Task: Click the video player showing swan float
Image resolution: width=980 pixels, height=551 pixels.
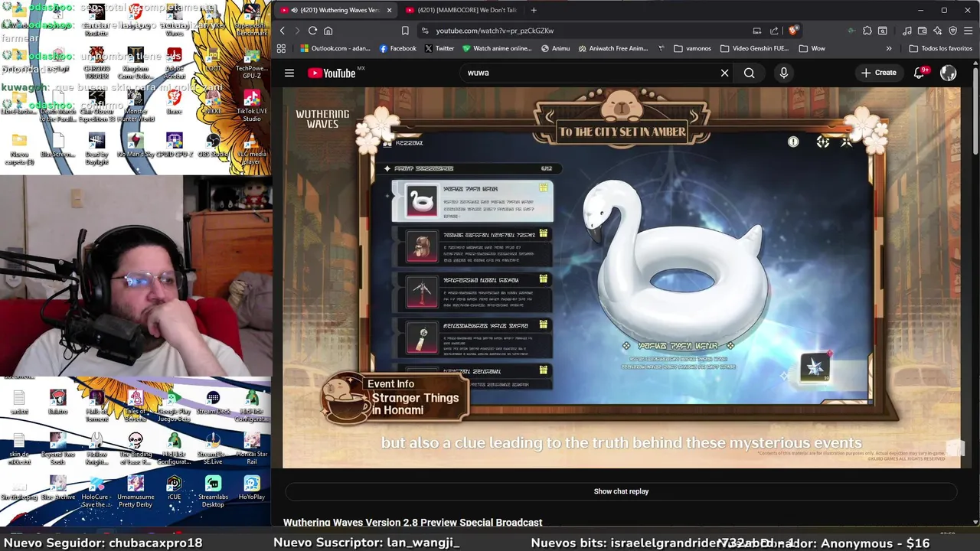Action: tap(621, 277)
